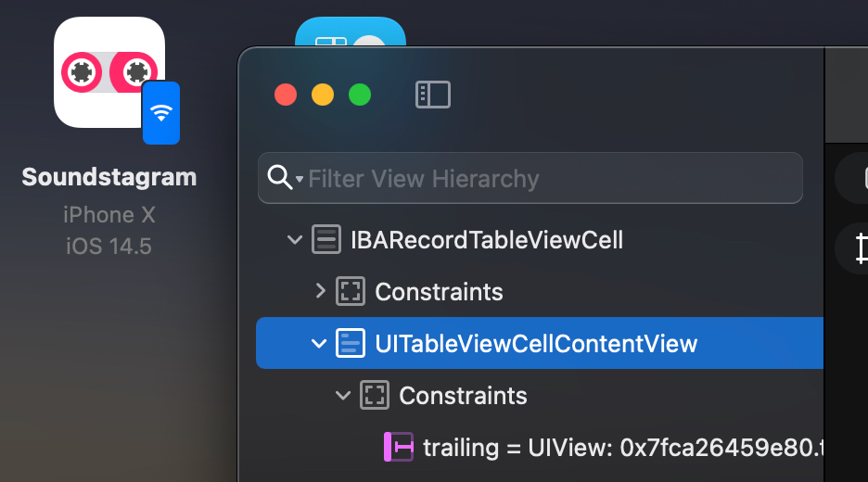The width and height of the screenshot is (868, 482).
Task: Collapse expanded Constraints under UITableViewCellContentView
Action: tap(343, 396)
